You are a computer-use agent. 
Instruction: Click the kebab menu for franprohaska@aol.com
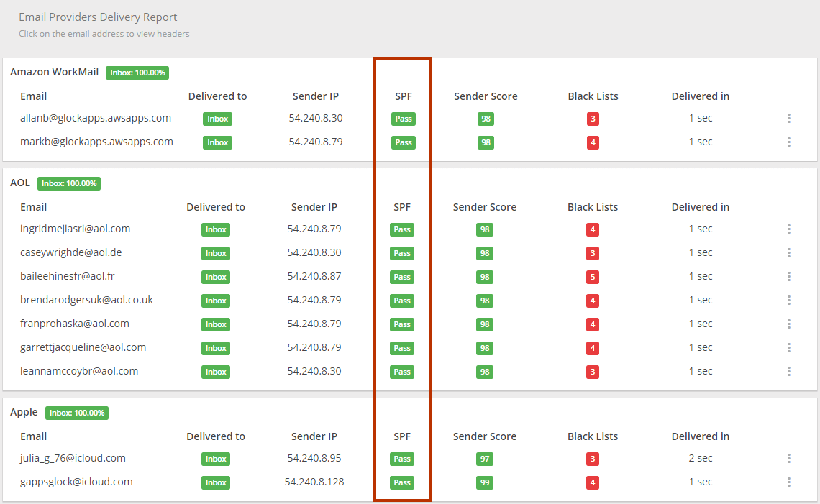point(789,324)
